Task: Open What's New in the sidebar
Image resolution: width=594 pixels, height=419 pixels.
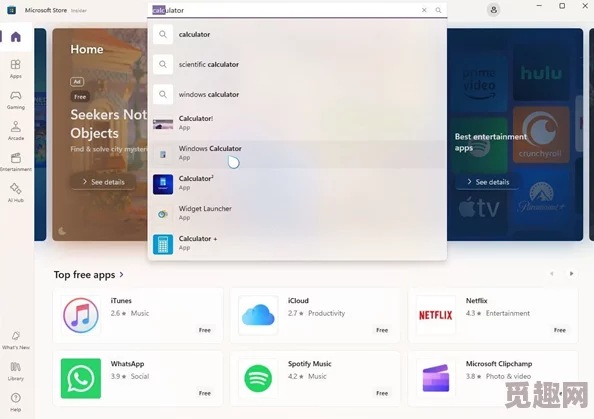Action: pyautogui.click(x=16, y=340)
